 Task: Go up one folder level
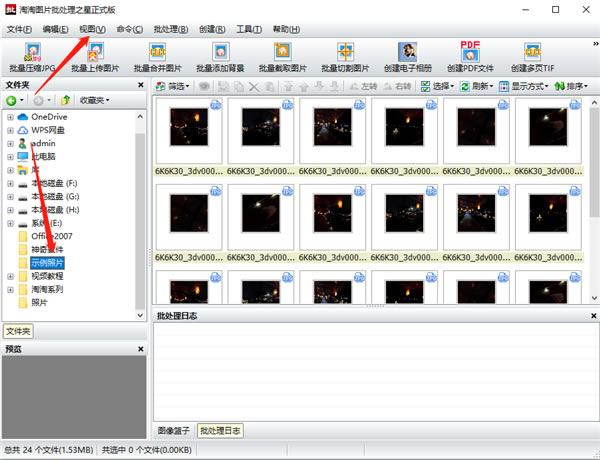(65, 100)
